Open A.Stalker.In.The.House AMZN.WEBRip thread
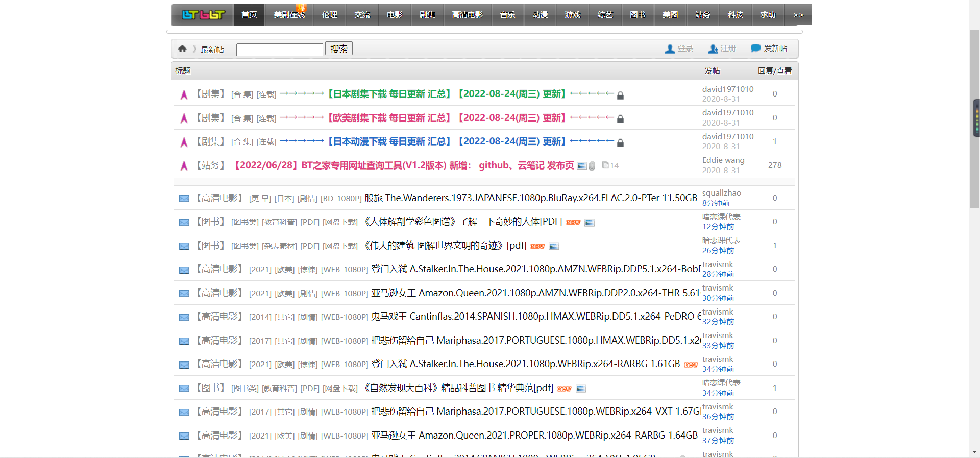 [535, 269]
